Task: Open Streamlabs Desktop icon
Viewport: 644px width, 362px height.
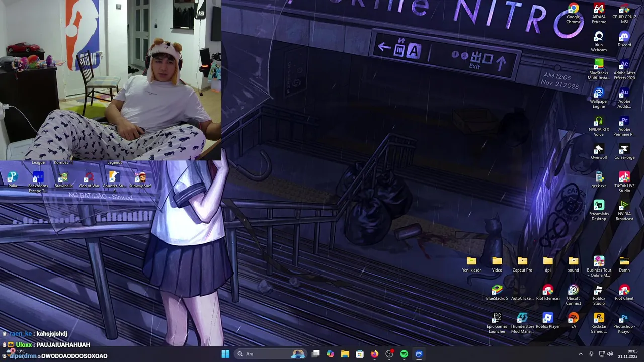Action: click(x=599, y=211)
